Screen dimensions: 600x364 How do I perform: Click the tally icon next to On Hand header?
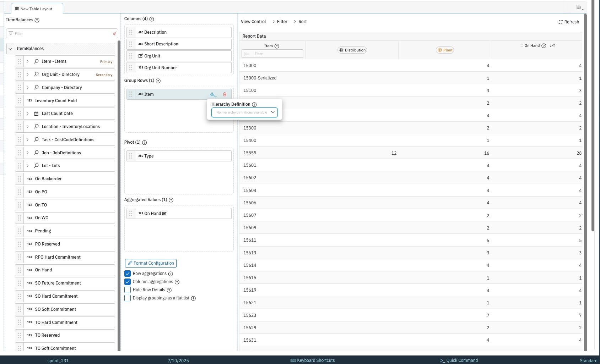click(552, 45)
